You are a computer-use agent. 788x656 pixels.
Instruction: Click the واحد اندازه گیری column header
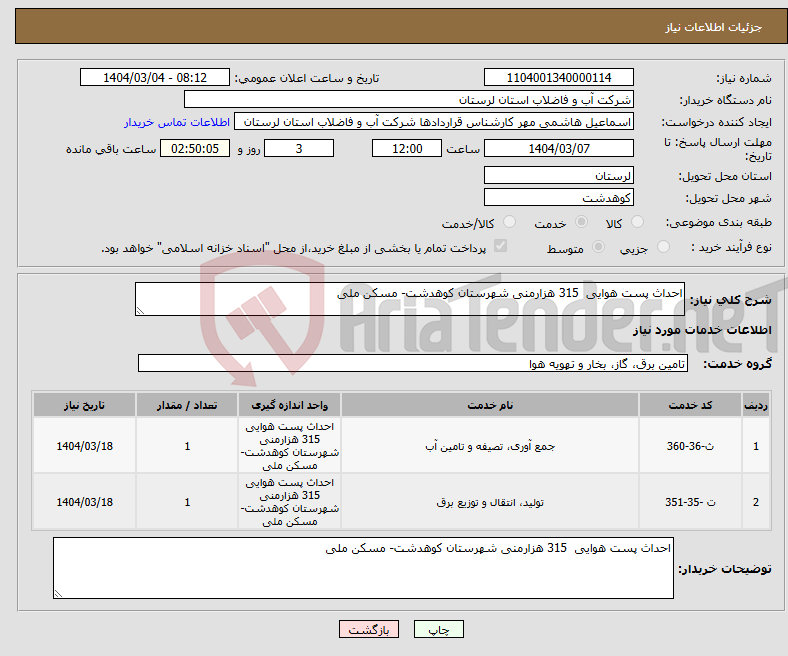(289, 405)
